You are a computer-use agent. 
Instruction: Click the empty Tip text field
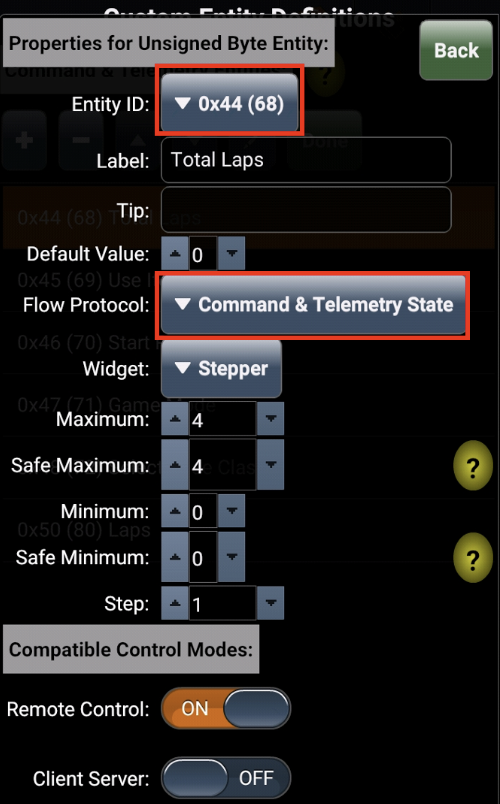point(306,210)
